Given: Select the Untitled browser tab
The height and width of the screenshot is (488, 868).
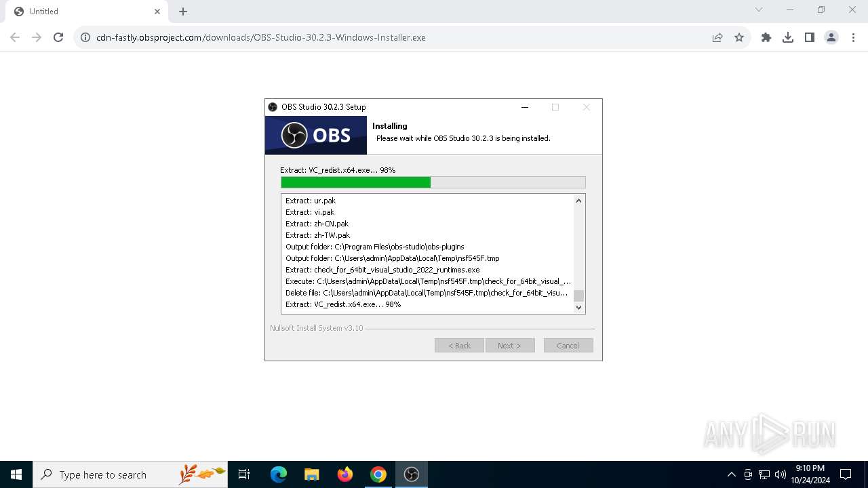Looking at the screenshot, I should [85, 12].
